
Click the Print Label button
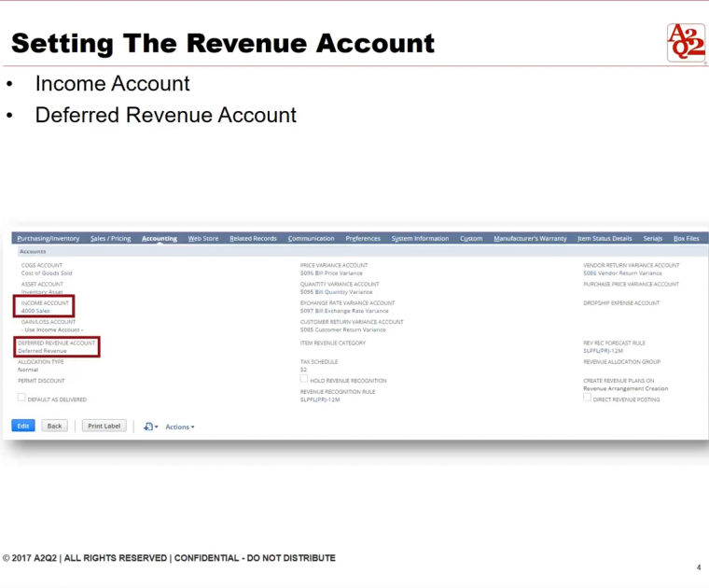pyautogui.click(x=104, y=426)
